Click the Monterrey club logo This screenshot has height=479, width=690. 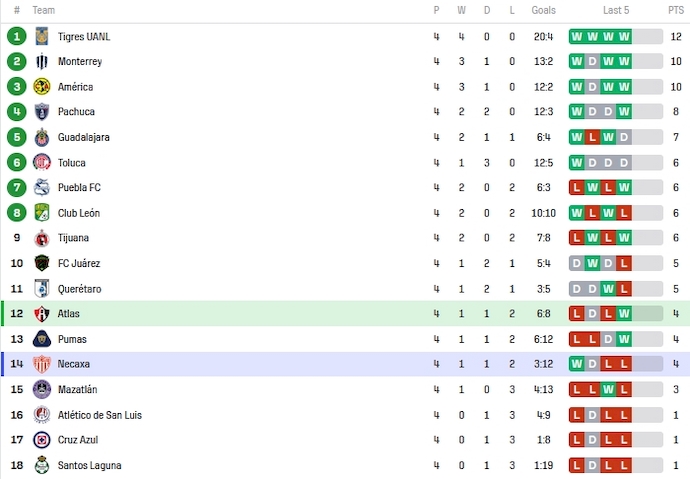pyautogui.click(x=42, y=61)
